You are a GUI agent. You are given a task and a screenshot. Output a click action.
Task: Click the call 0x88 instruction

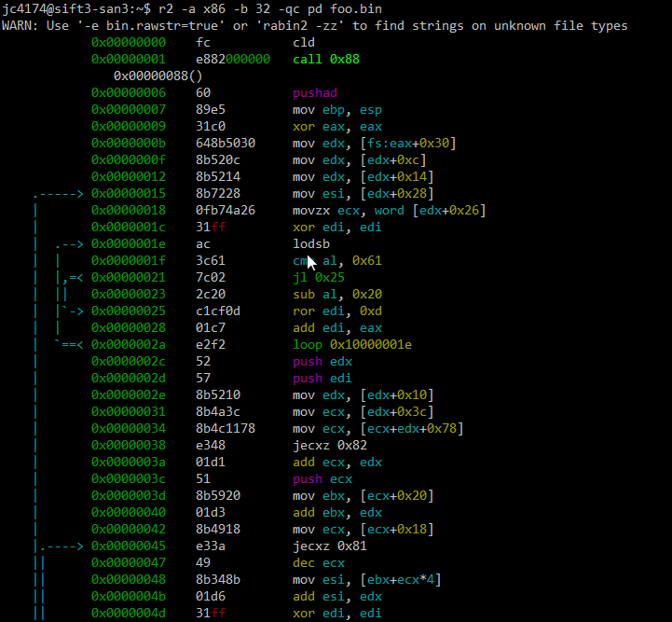click(326, 59)
